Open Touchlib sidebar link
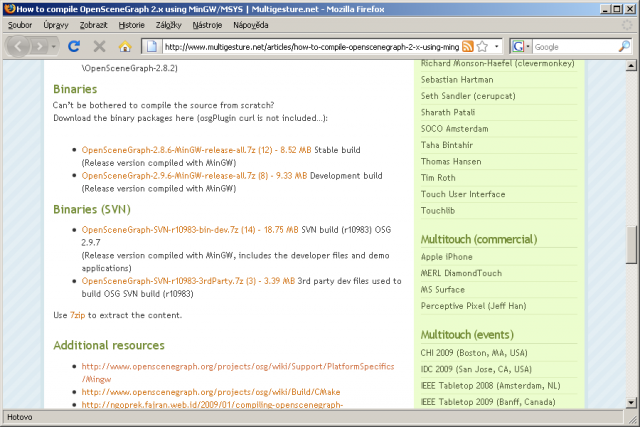The image size is (640, 427). pos(438,210)
